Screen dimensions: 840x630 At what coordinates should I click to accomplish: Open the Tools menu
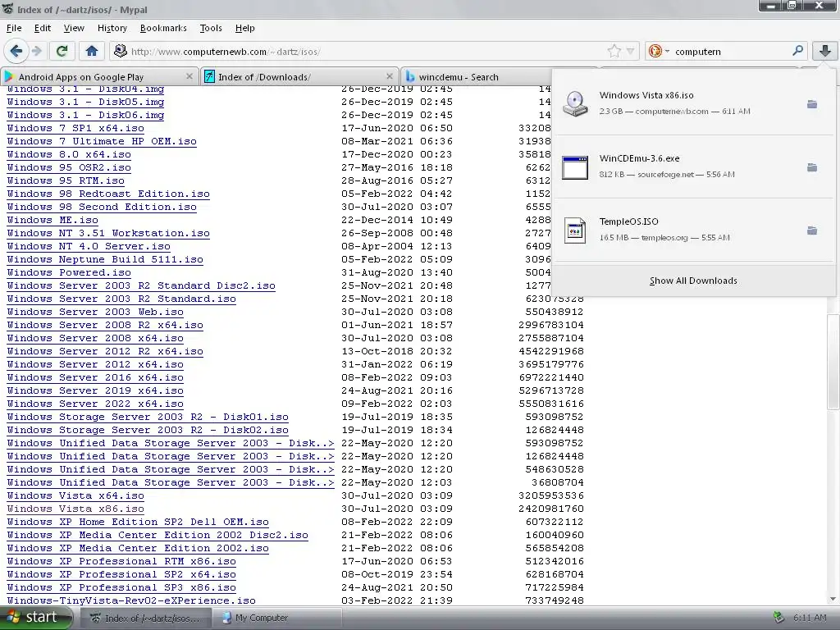pos(211,28)
